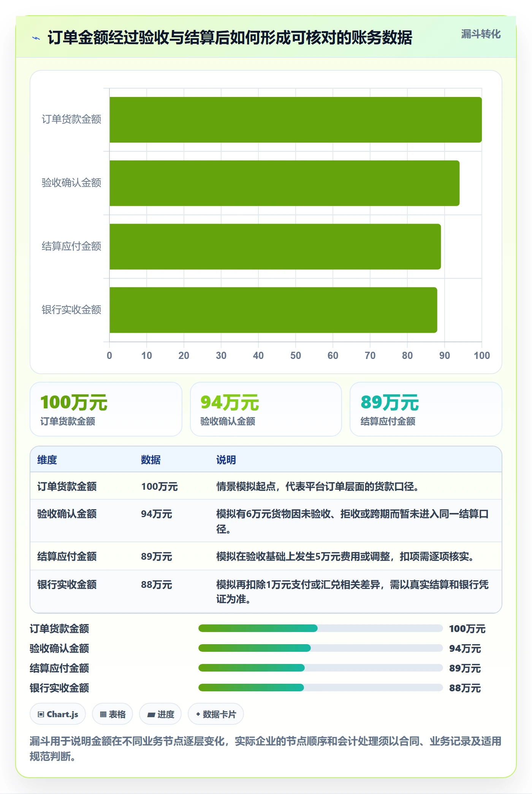
Task: Click the description starting with 模拟有6万元货物
Action: tap(352, 521)
